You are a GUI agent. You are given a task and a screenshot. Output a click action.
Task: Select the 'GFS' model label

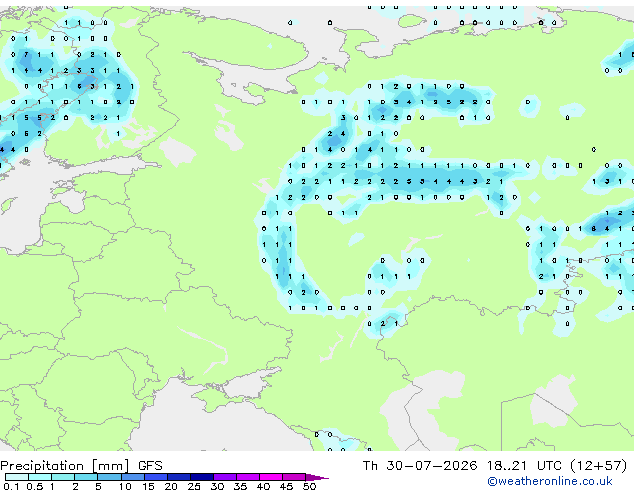(x=150, y=466)
